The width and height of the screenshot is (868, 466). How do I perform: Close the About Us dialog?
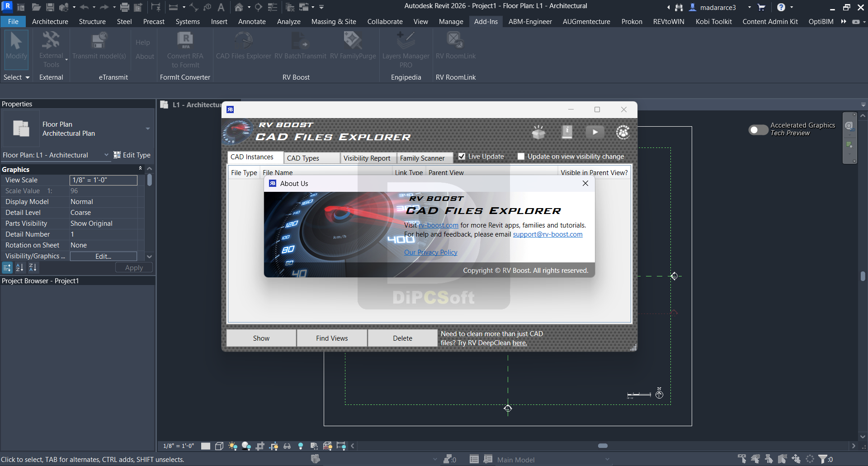pos(585,183)
